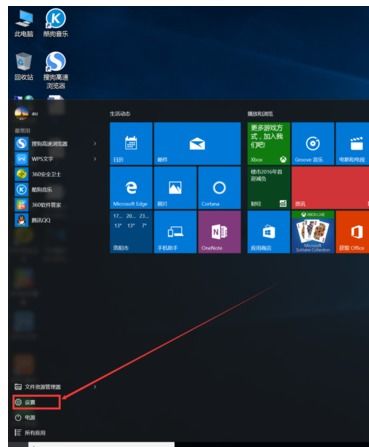This screenshot has height=447, width=369.
Task: Open the Mail tile
Action: [197, 143]
